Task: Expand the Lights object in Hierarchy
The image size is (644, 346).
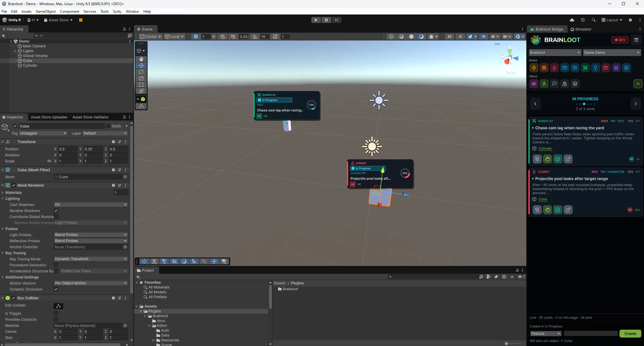Action: point(15,51)
